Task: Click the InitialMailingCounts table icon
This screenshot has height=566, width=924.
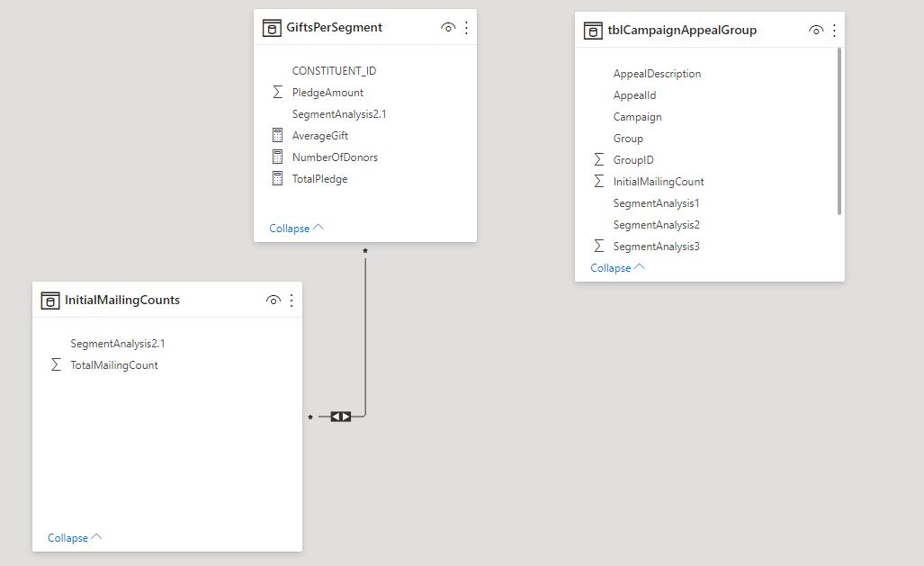Action: (50, 301)
